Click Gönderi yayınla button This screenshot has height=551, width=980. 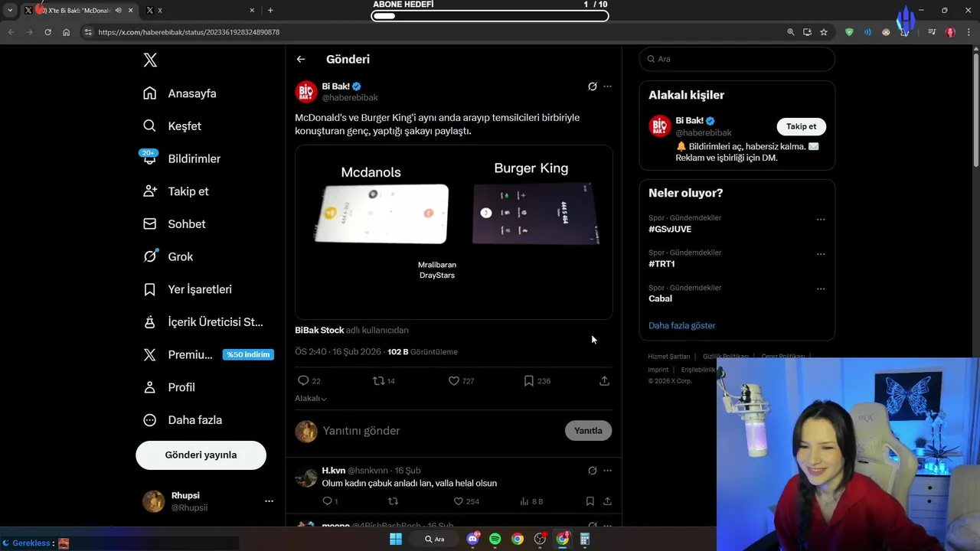pyautogui.click(x=201, y=455)
